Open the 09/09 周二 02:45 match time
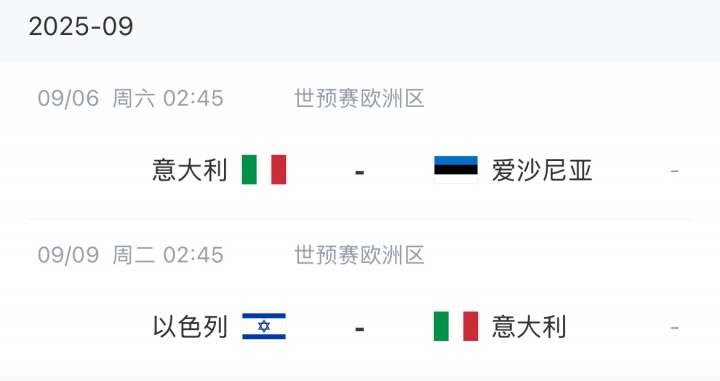Screen dimensions: 720x381 pos(130,255)
